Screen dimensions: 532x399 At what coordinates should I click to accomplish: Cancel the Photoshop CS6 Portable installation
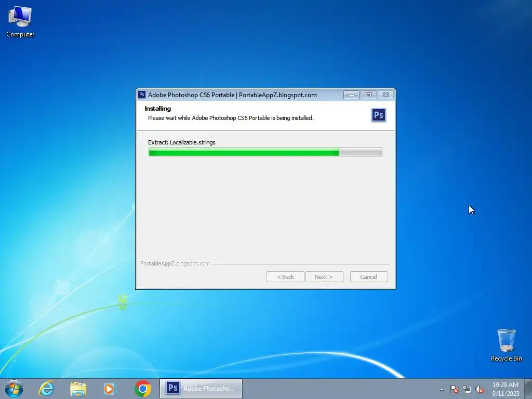[369, 277]
